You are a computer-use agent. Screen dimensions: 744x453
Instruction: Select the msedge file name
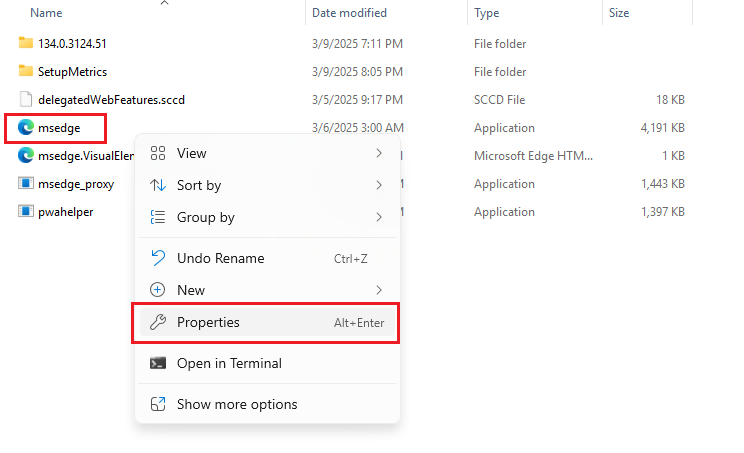(59, 128)
